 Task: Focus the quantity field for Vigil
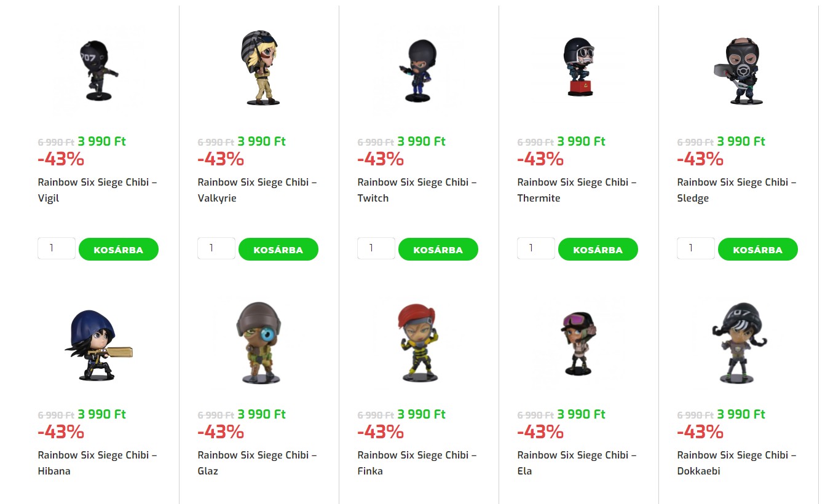[x=57, y=248]
